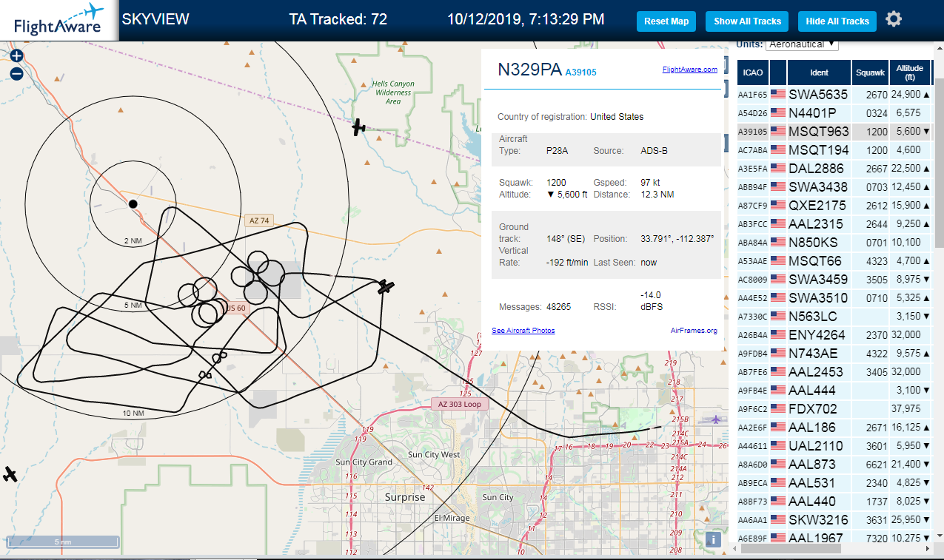Select the AAL440 row
The image size is (944, 560).
(834, 502)
